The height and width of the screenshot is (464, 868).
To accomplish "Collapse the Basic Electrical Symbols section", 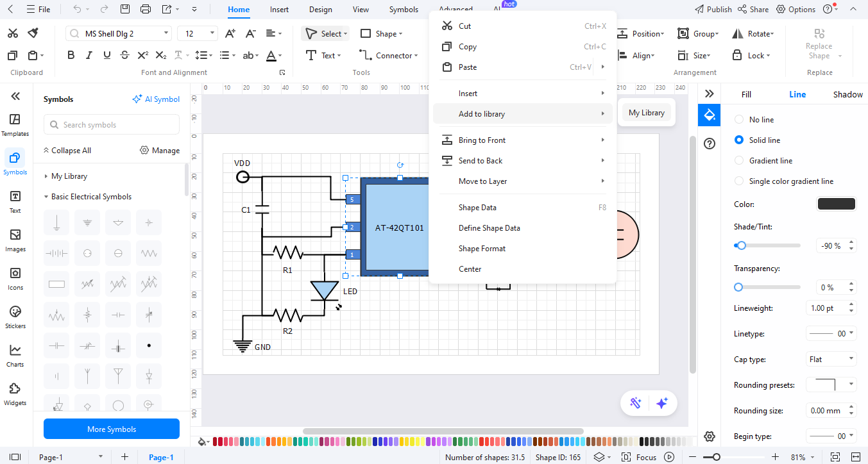I will [46, 197].
